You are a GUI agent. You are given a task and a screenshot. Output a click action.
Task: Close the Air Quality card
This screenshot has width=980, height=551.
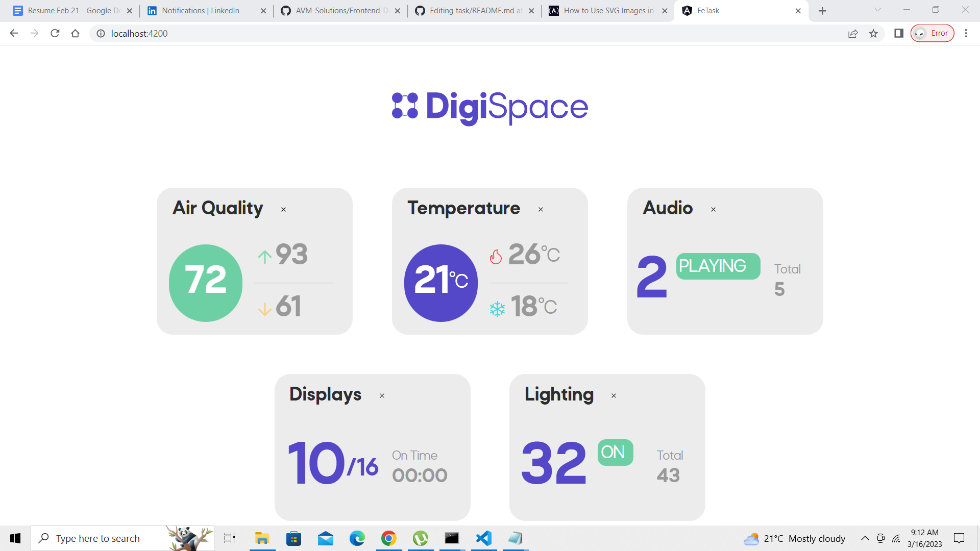click(283, 210)
